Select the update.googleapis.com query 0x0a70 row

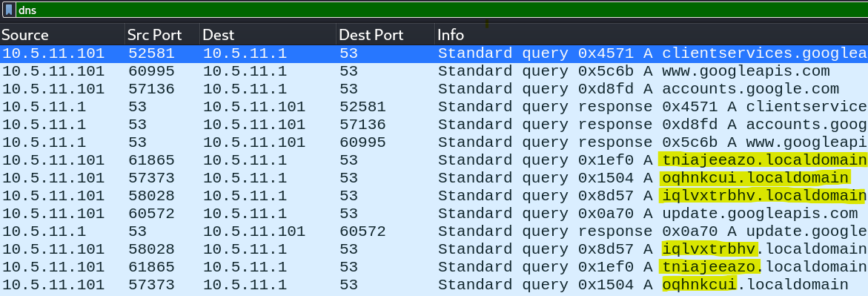434,214
